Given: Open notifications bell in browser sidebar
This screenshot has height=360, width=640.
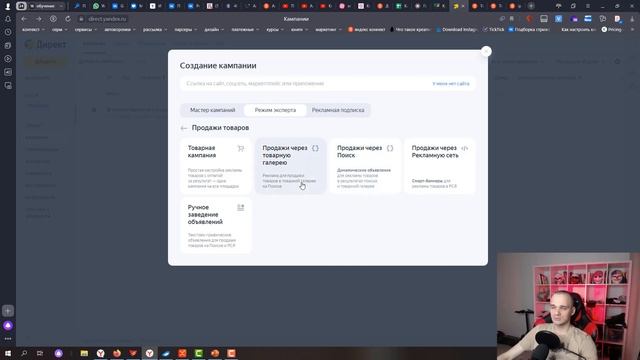Looking at the screenshot, I should coord(8,19).
